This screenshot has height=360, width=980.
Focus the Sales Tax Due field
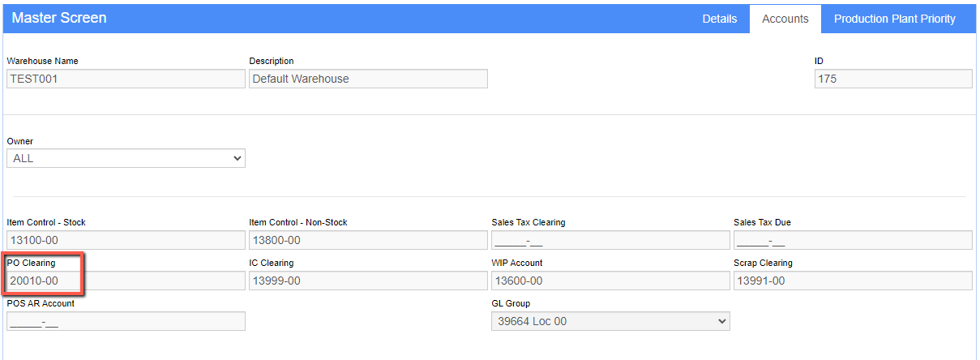click(x=853, y=240)
